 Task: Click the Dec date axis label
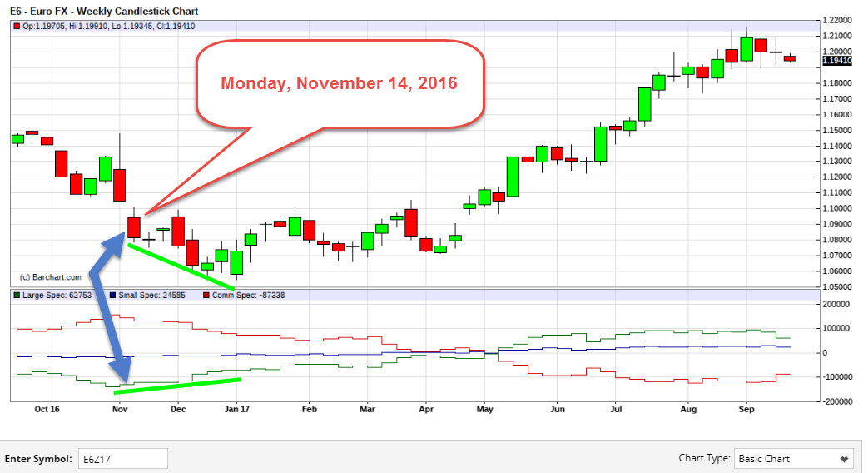coord(178,409)
